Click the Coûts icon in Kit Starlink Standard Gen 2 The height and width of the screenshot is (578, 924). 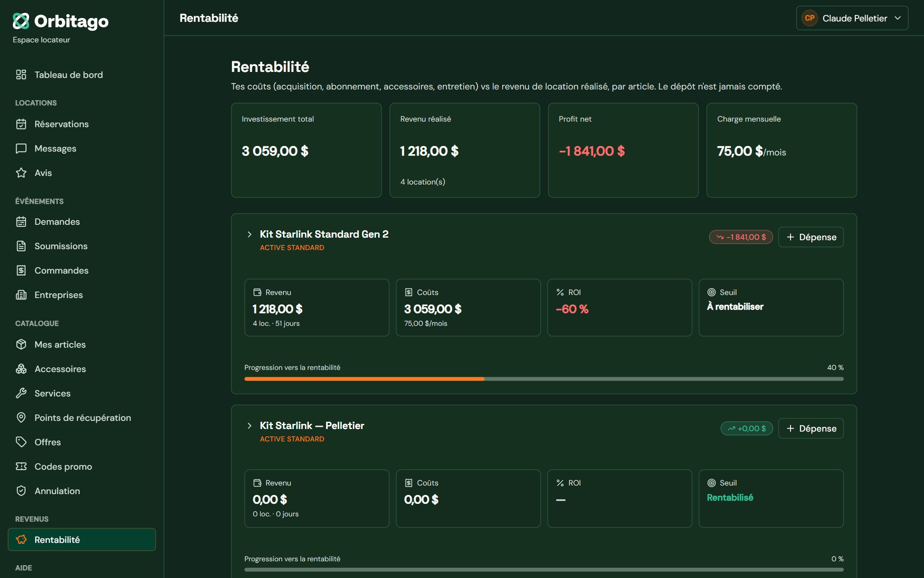coord(409,292)
